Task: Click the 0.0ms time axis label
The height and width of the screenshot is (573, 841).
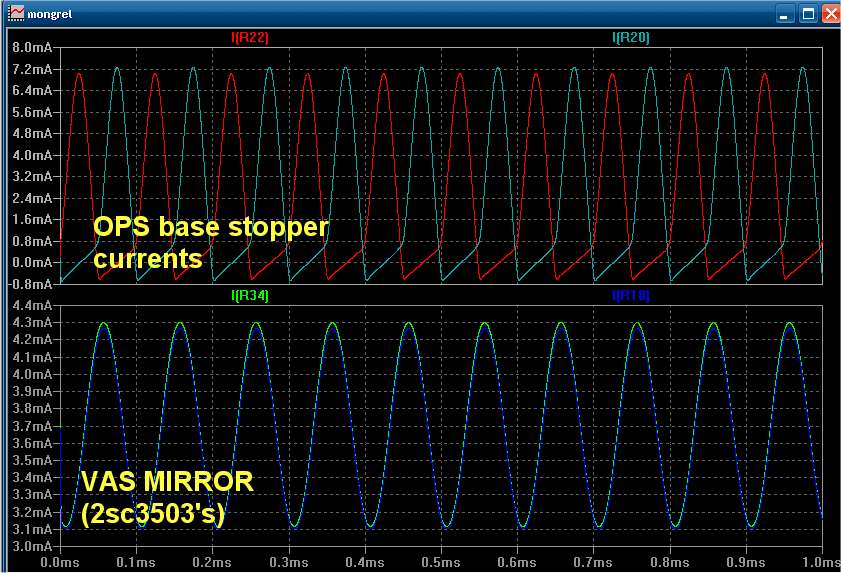Action: tap(60, 562)
